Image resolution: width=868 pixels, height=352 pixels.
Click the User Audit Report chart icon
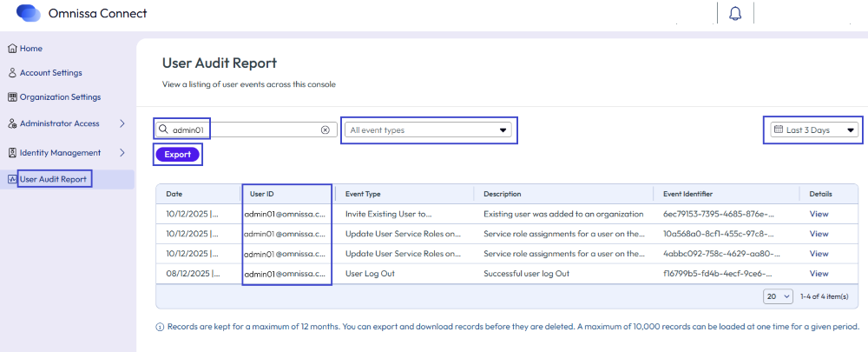coord(13,179)
